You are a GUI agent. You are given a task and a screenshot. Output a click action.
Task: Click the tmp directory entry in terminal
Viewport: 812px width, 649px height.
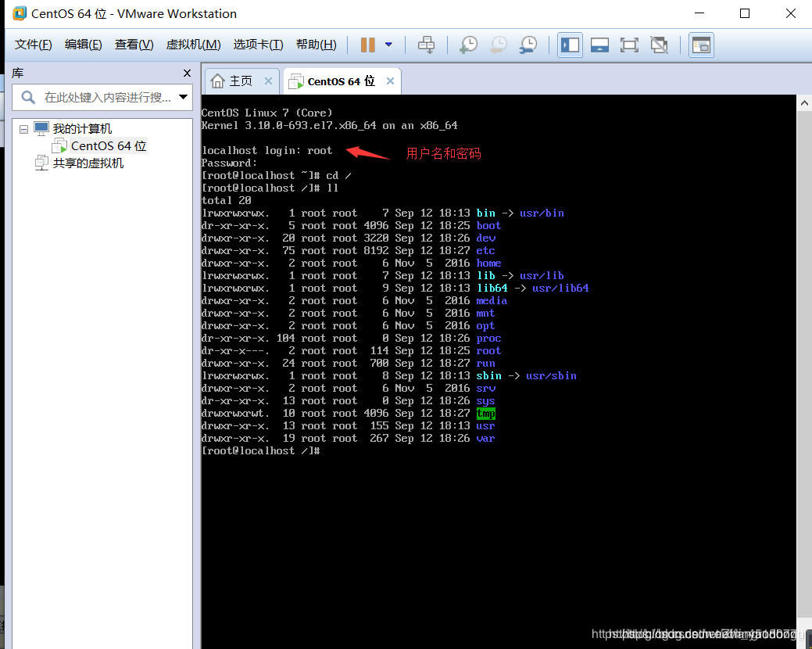pos(486,414)
